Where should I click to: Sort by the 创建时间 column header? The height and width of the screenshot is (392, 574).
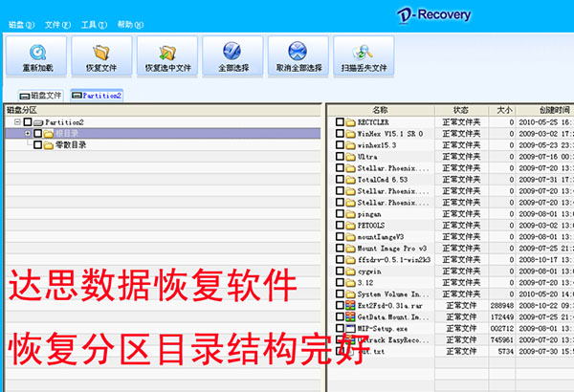pos(545,110)
